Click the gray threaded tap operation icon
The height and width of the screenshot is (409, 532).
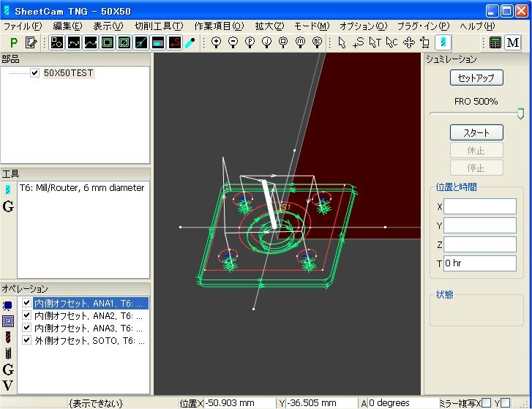(x=8, y=353)
